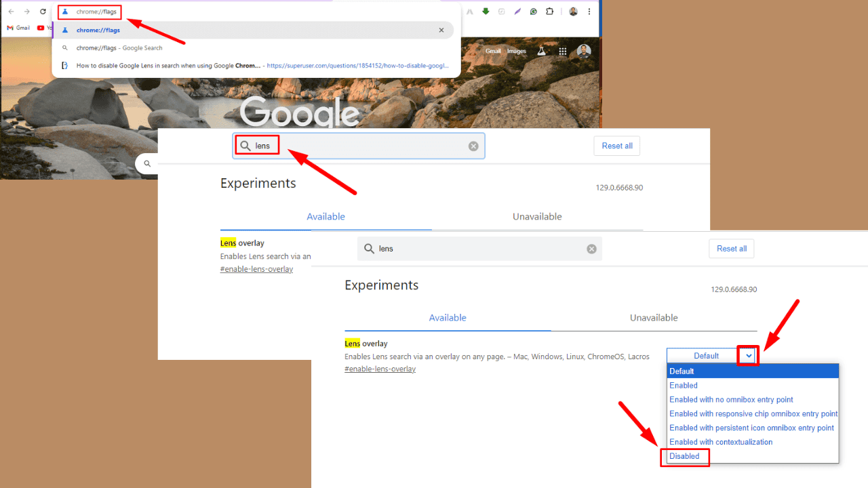Remove the chrome://flags suggestion with its X
The image size is (868, 488).
click(441, 30)
